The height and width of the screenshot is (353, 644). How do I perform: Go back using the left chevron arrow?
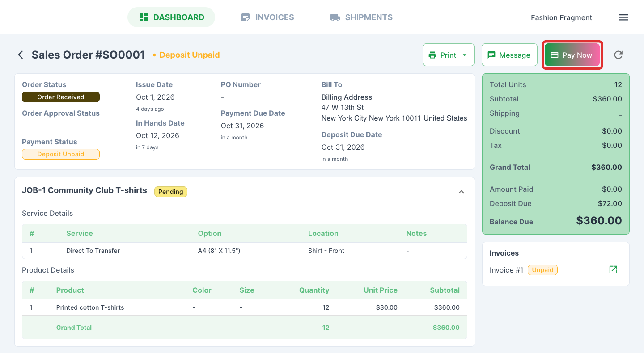point(20,55)
